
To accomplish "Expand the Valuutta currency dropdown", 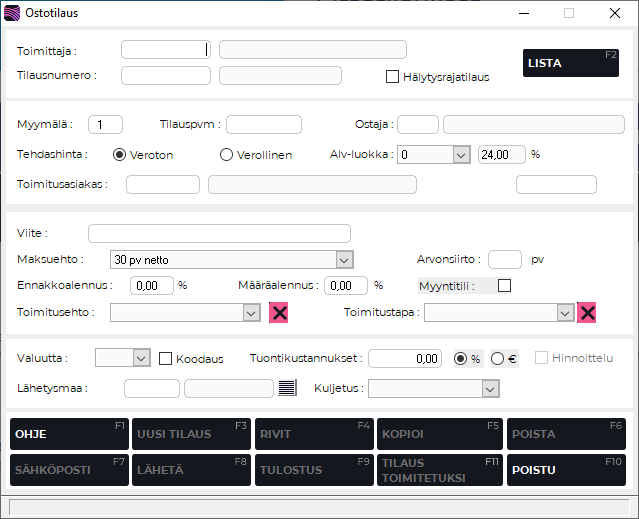I will pyautogui.click(x=141, y=358).
